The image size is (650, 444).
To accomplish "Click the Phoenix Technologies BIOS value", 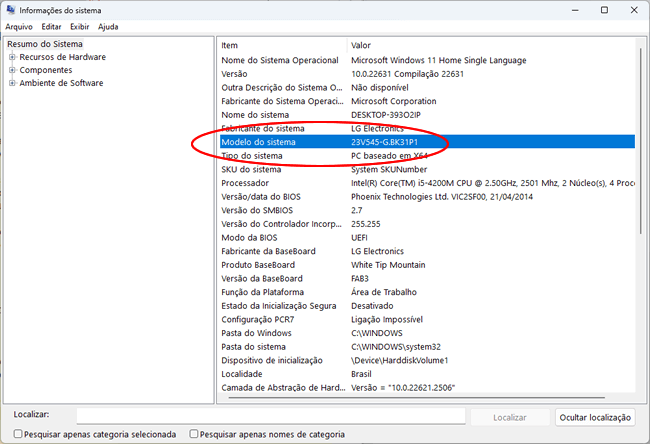I will (x=442, y=197).
